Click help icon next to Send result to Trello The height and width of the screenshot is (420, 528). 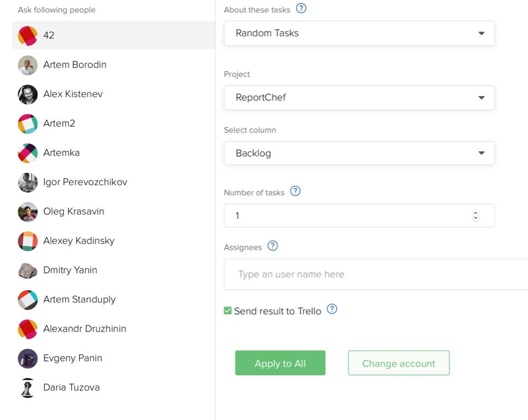click(x=332, y=309)
